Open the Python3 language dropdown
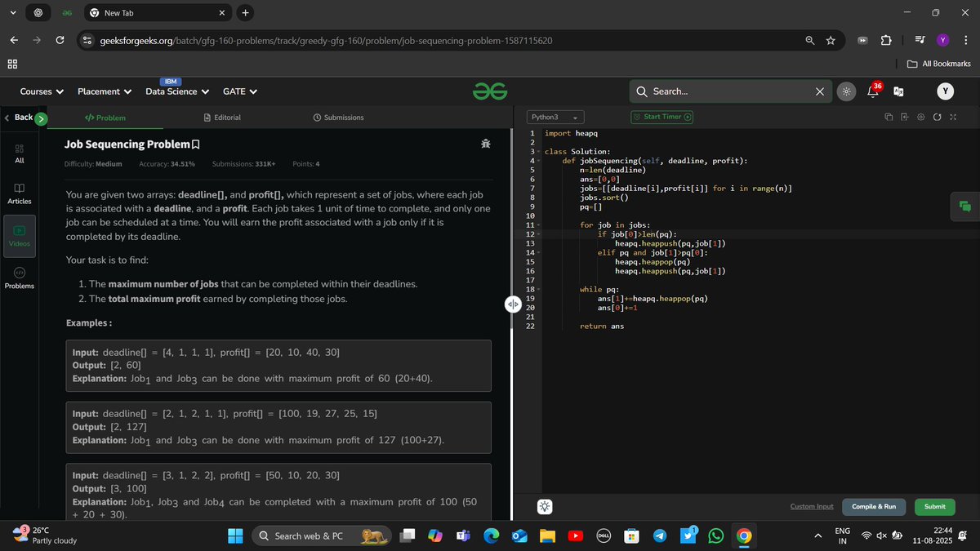Screen dimensions: 980x551 pos(555,118)
